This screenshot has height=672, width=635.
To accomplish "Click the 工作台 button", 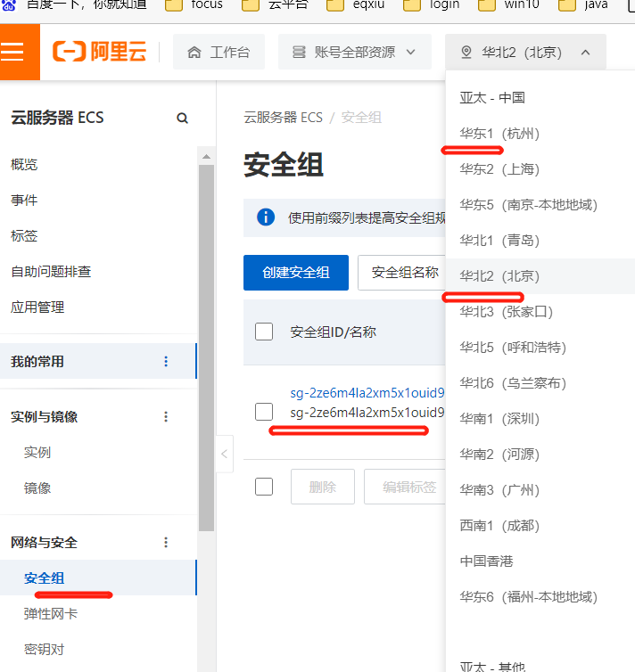I will tap(219, 52).
